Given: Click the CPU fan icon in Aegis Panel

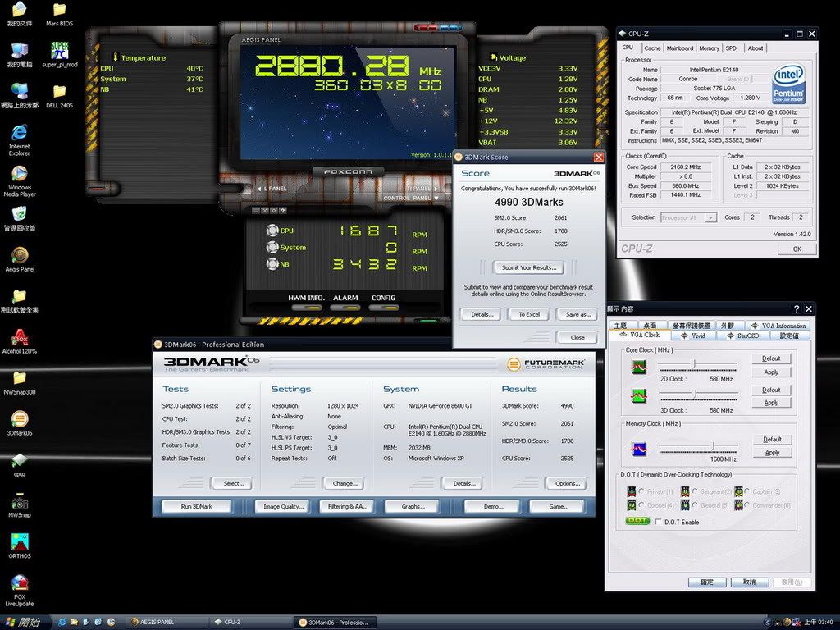Looking at the screenshot, I should pos(272,231).
